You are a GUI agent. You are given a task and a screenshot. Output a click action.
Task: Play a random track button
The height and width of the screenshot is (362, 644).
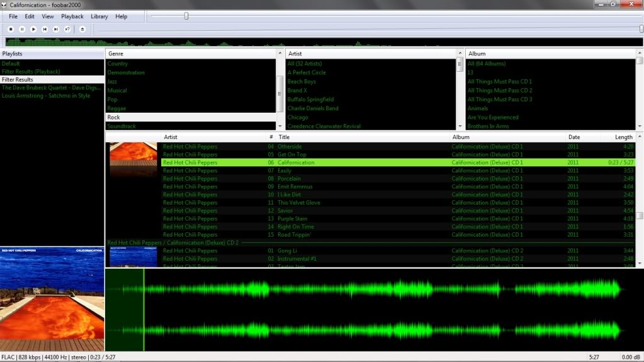67,29
